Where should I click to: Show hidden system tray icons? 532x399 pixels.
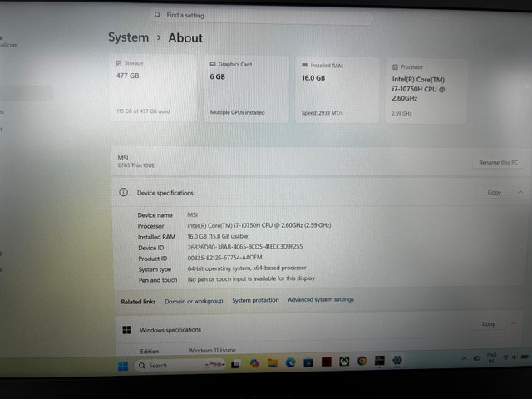tap(464, 358)
